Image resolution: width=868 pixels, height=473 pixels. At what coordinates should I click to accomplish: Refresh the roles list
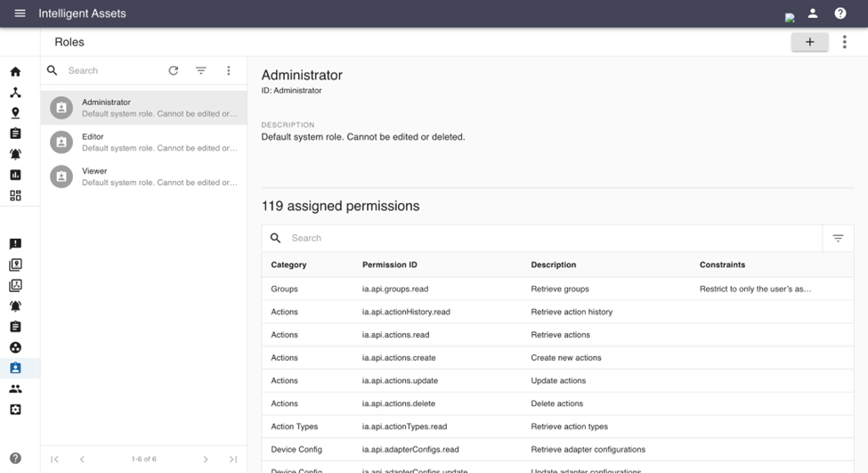(x=174, y=70)
